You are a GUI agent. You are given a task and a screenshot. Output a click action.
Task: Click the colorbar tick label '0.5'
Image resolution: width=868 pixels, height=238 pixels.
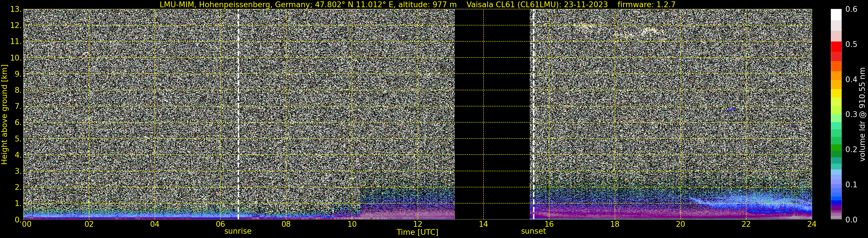pos(851,44)
